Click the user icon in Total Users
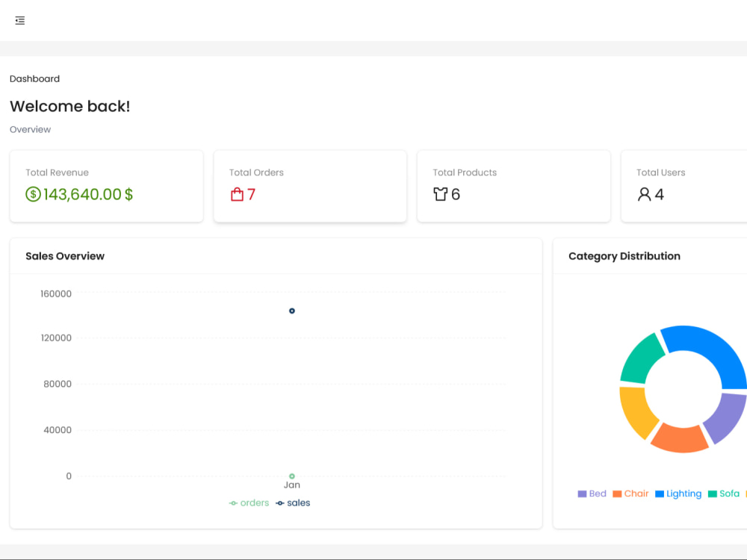 click(644, 194)
